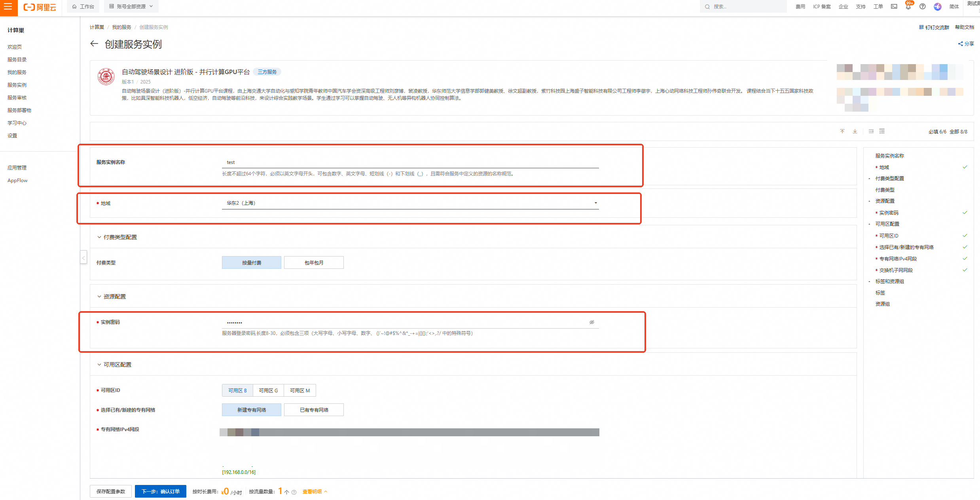
Task: Click the scroll-to-top arrow icon
Action: tap(842, 131)
